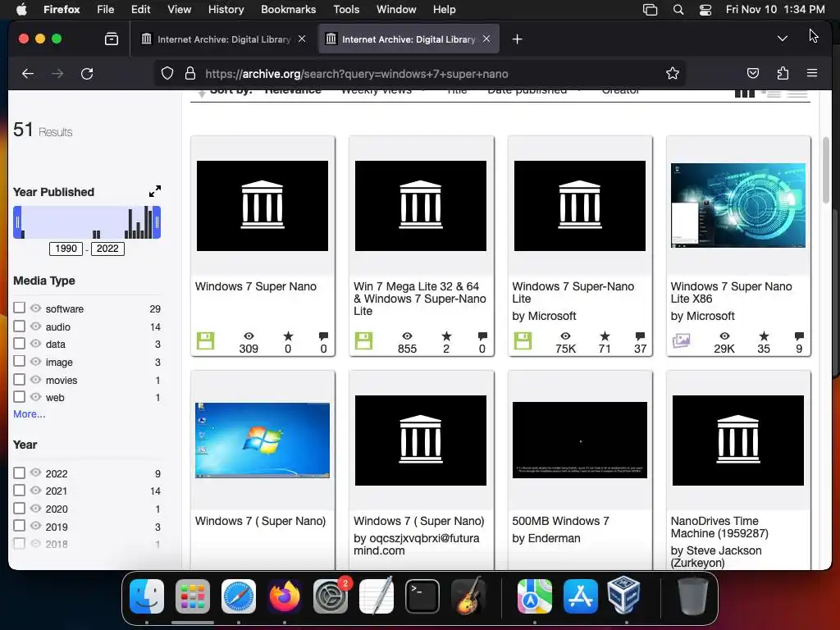840x630 pixels.
Task: Click the 2022 end year field
Action: tap(107, 249)
